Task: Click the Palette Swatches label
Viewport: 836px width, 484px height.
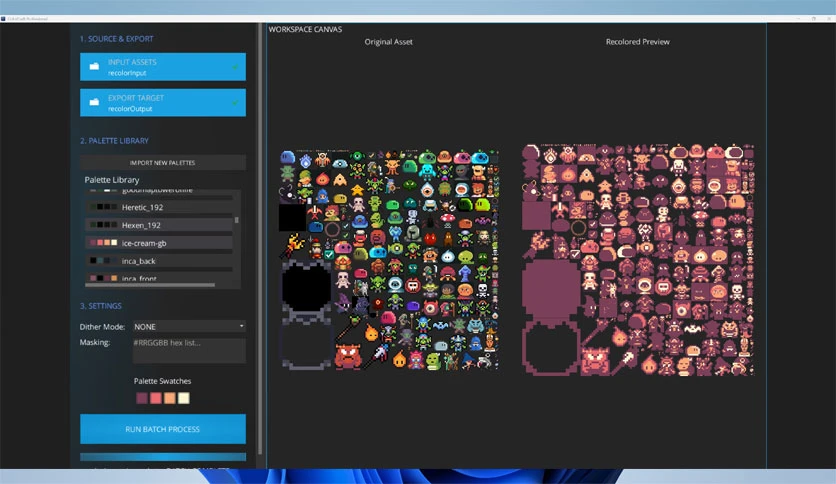Action: click(x=163, y=381)
